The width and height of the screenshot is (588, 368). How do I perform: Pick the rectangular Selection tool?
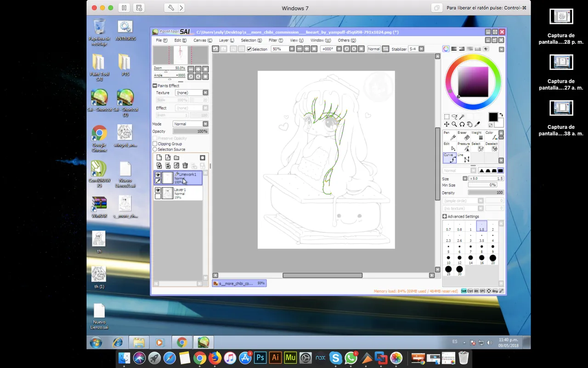click(x=447, y=117)
